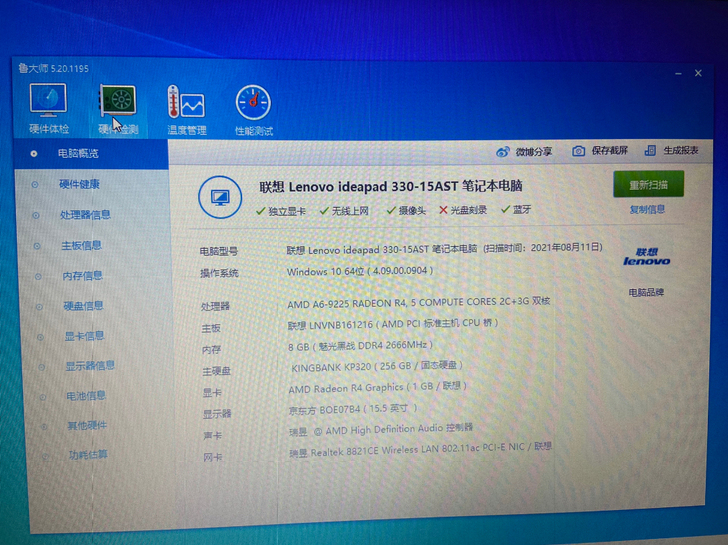Viewport: 728px width, 545px height.
Task: Click 京东方 BOE07B4 display value
Action: click(353, 409)
